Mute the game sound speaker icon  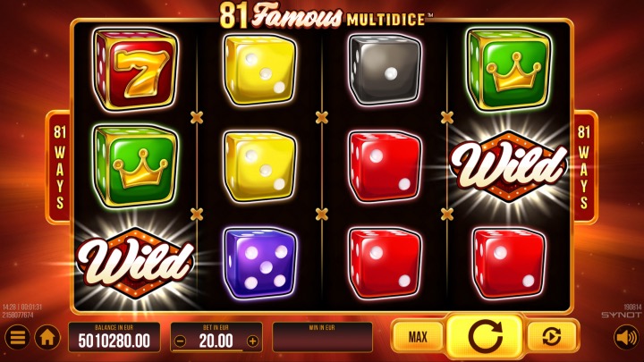pyautogui.click(x=626, y=337)
